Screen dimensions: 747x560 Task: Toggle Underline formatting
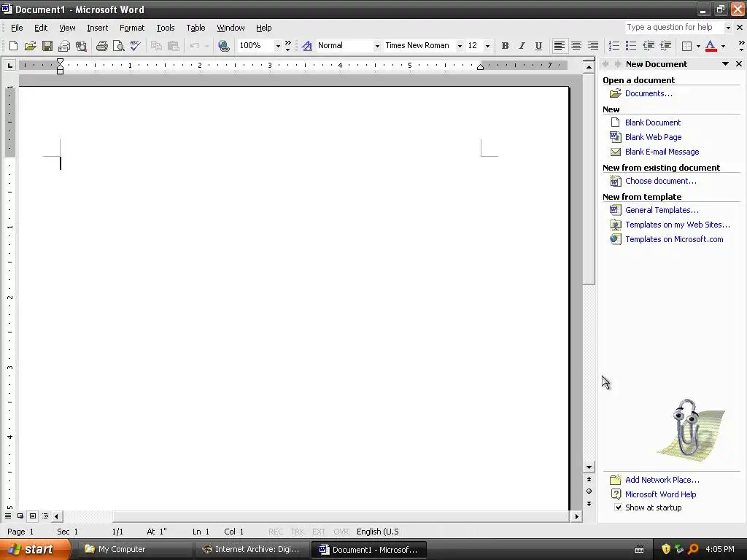point(538,46)
